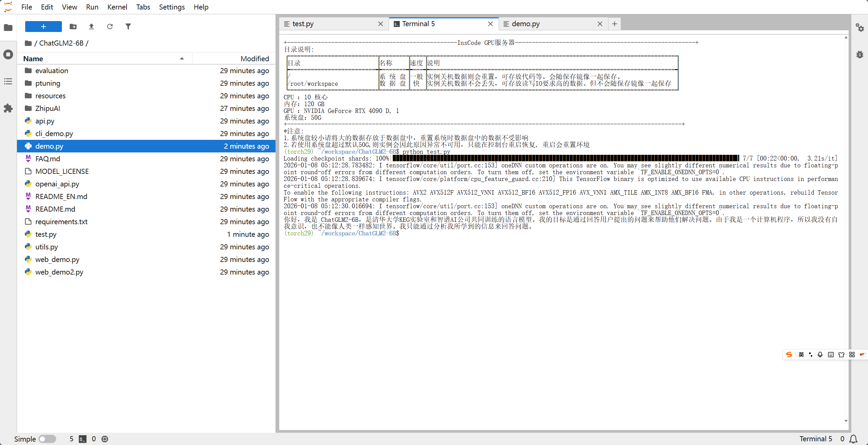Viewport: 868px width, 445px height.
Task: Click the terminal vertical scrollbar down arrow
Action: (846, 421)
